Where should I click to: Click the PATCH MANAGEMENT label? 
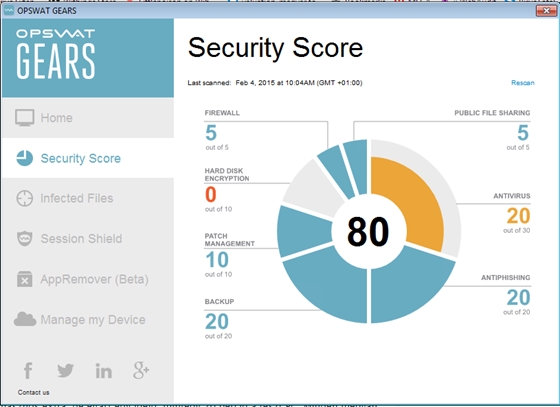pyautogui.click(x=230, y=240)
